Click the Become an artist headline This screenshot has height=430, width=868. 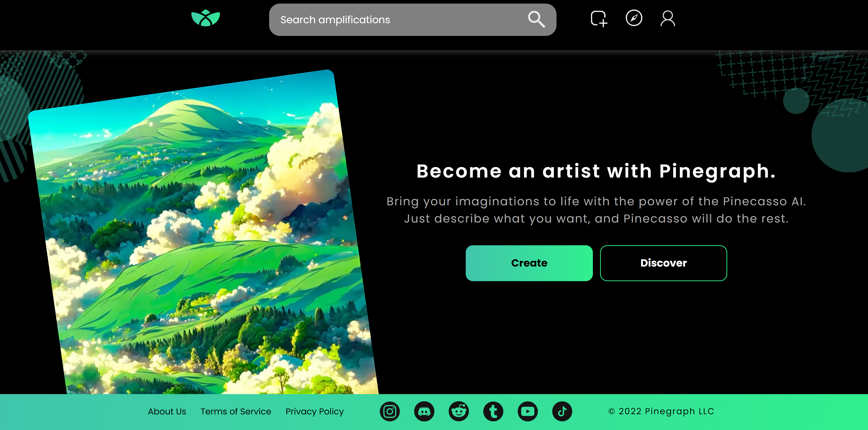point(596,171)
